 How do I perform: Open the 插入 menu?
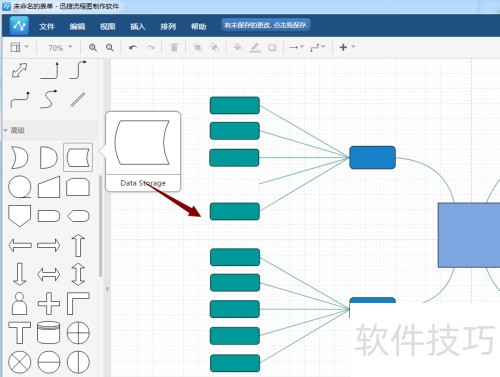pos(138,26)
